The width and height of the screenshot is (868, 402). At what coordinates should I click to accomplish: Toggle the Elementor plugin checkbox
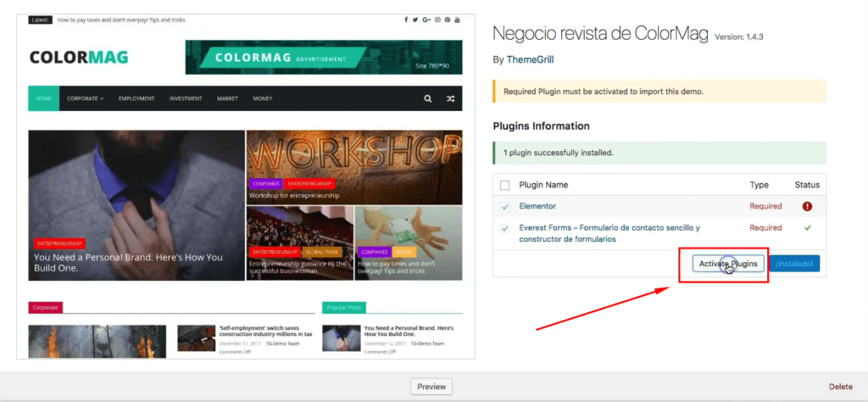[x=505, y=207]
